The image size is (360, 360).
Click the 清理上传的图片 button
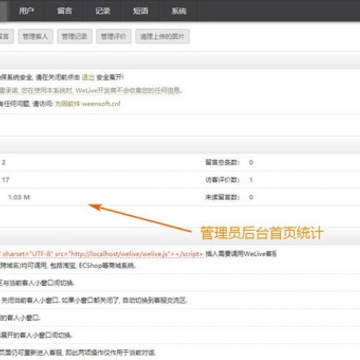click(162, 36)
